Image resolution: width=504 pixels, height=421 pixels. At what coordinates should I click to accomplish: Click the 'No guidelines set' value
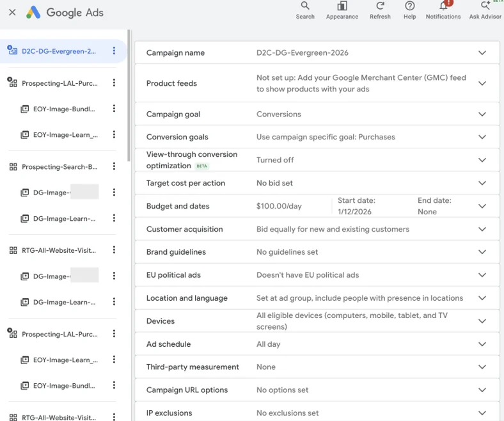tap(287, 252)
